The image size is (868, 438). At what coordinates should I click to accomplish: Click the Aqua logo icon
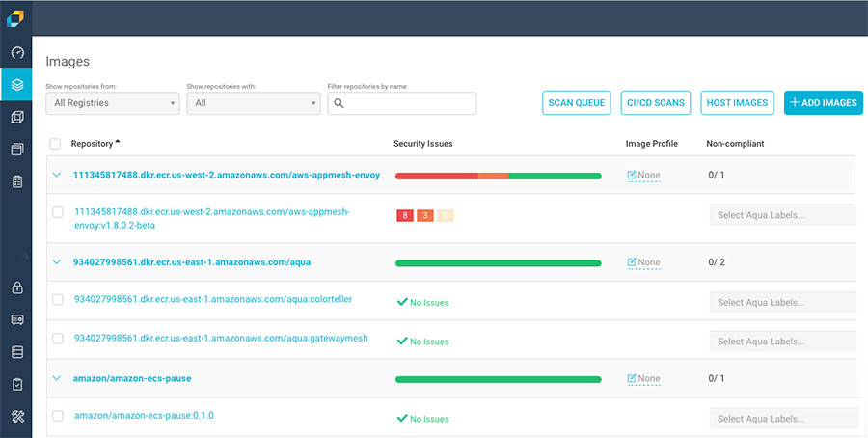click(14, 17)
